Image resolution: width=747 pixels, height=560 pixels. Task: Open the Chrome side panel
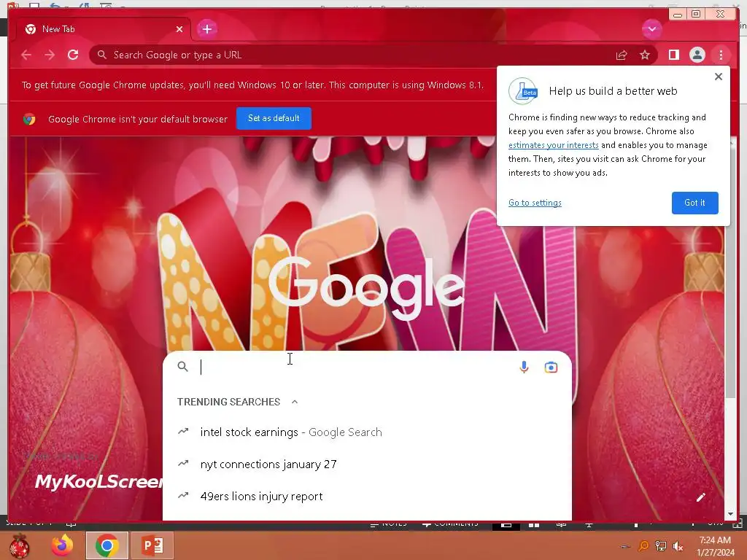pos(673,55)
